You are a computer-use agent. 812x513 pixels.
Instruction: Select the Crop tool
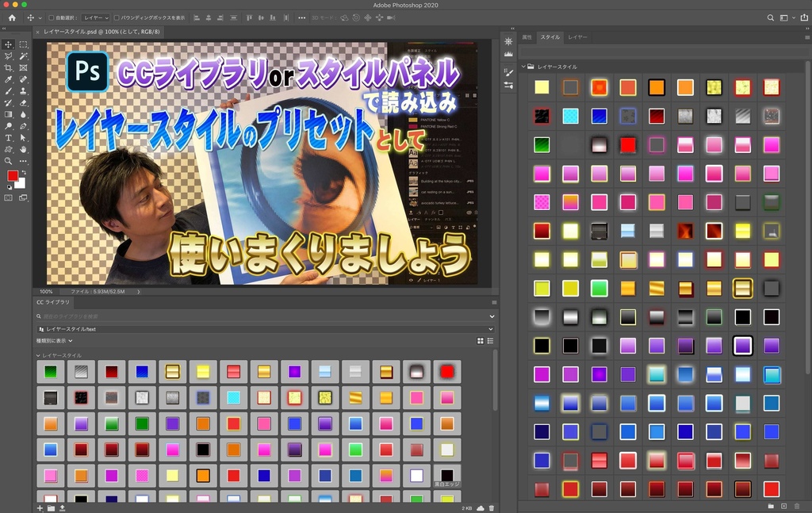(x=9, y=67)
